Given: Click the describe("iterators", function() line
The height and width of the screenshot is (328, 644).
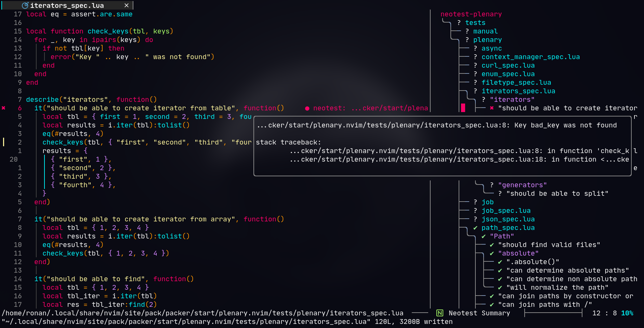Looking at the screenshot, I should (x=92, y=99).
